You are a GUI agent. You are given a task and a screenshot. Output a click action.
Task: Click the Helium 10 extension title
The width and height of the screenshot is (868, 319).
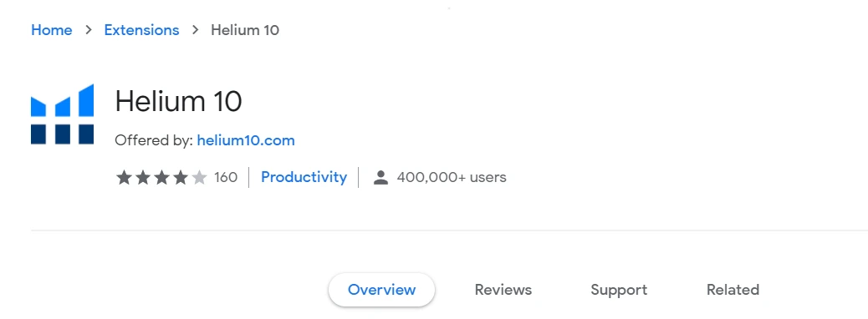click(x=178, y=102)
